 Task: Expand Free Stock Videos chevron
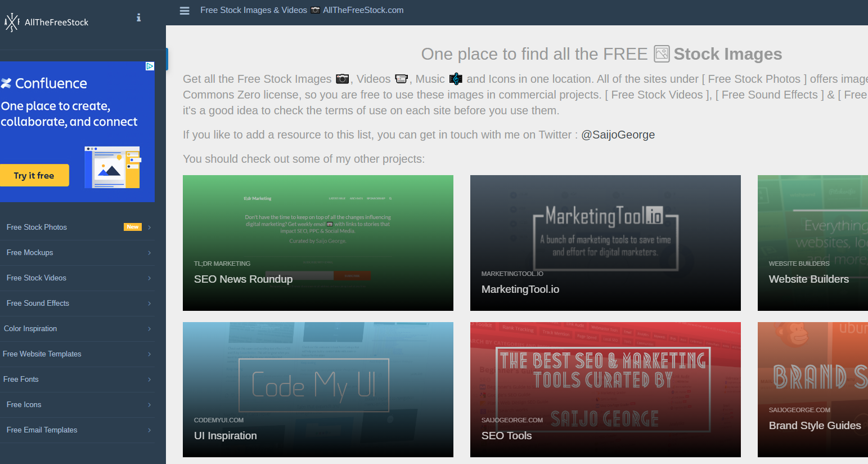[x=150, y=278]
